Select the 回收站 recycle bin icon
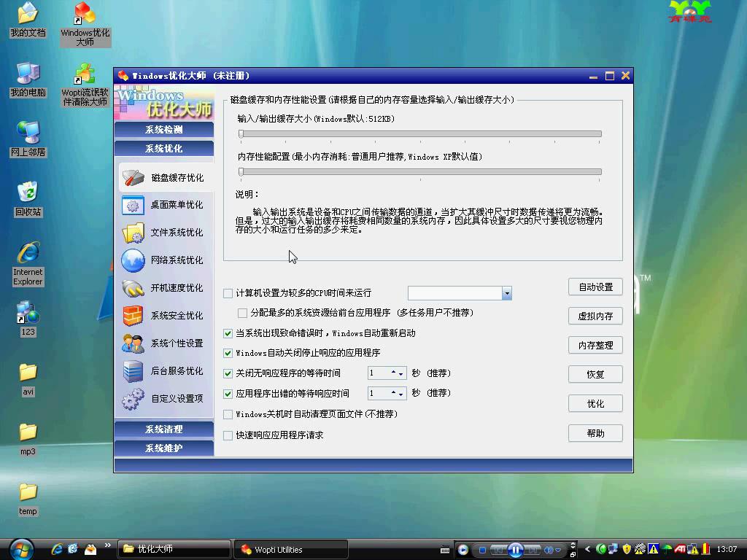This screenshot has height=560, width=747. (28, 199)
